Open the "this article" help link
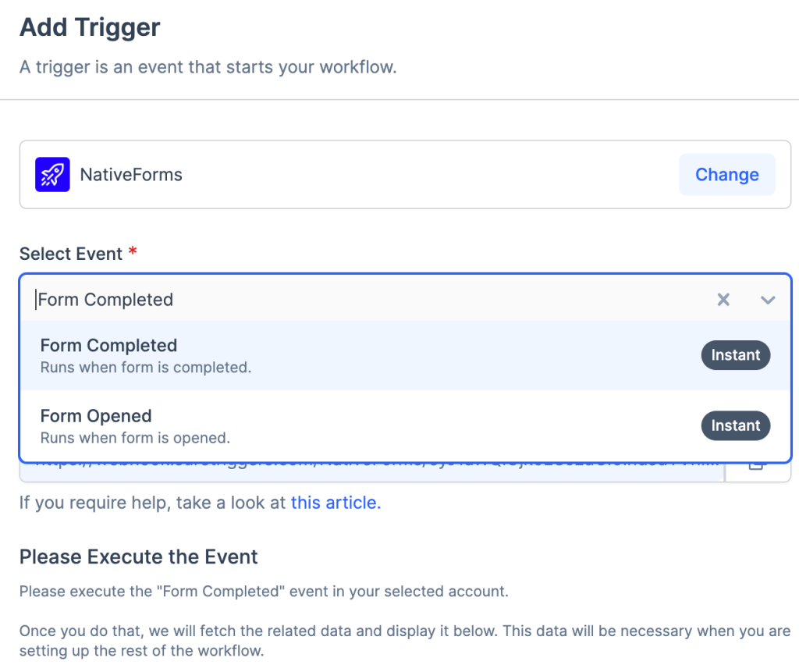The height and width of the screenshot is (672, 799). click(x=336, y=503)
